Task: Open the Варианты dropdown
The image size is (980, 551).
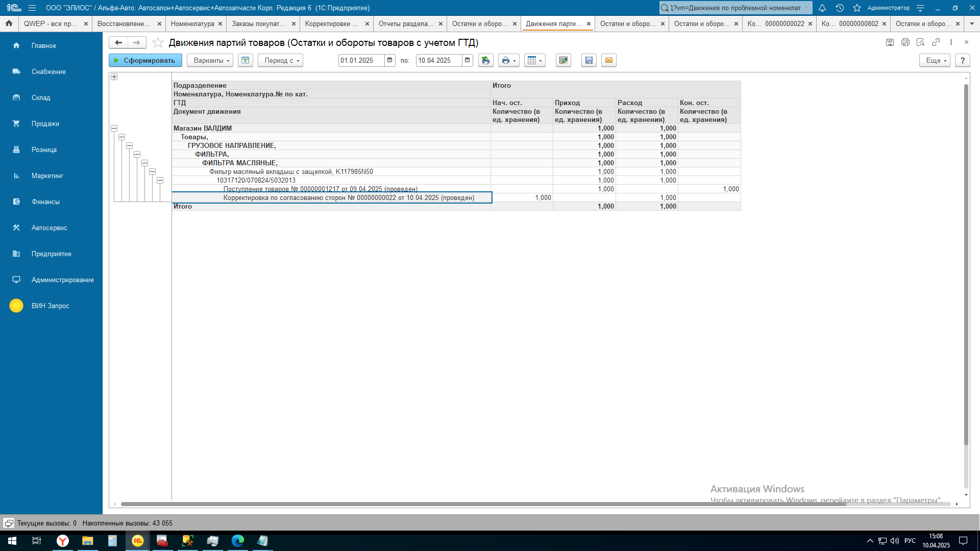Action: click(x=210, y=60)
